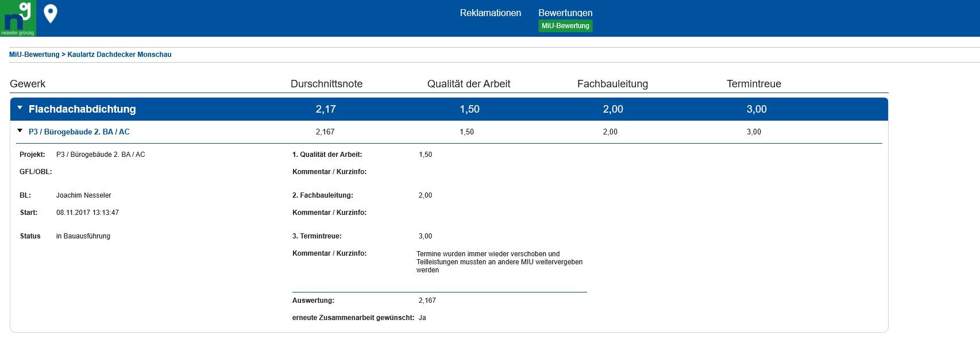Select the 1,50 value in Flachdachabdichtung header row

(x=469, y=109)
